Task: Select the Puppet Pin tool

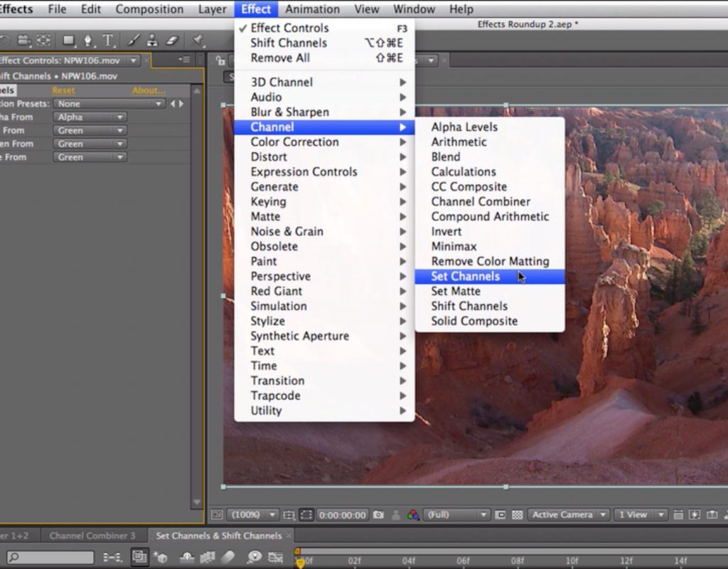Action: click(198, 41)
